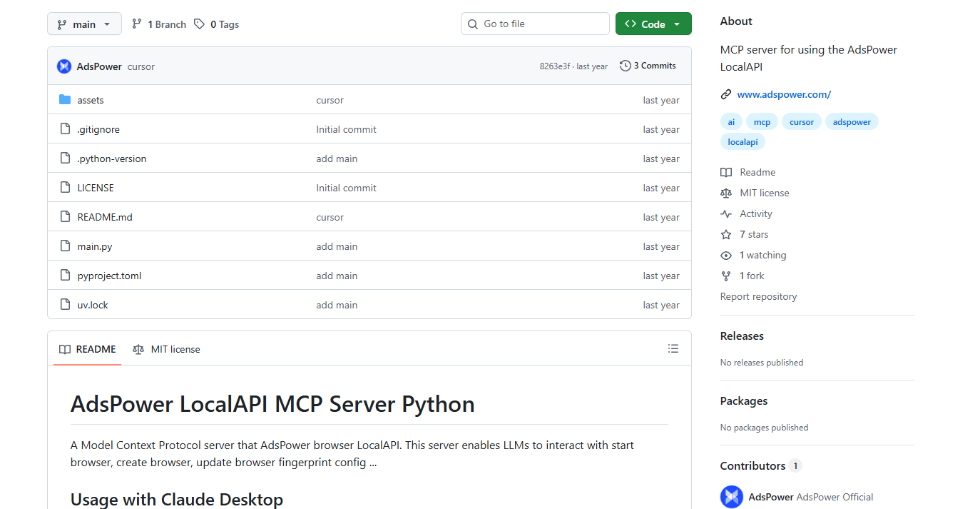Click the file icon for pyproject.toml
The width and height of the screenshot is (980, 509).
65,276
